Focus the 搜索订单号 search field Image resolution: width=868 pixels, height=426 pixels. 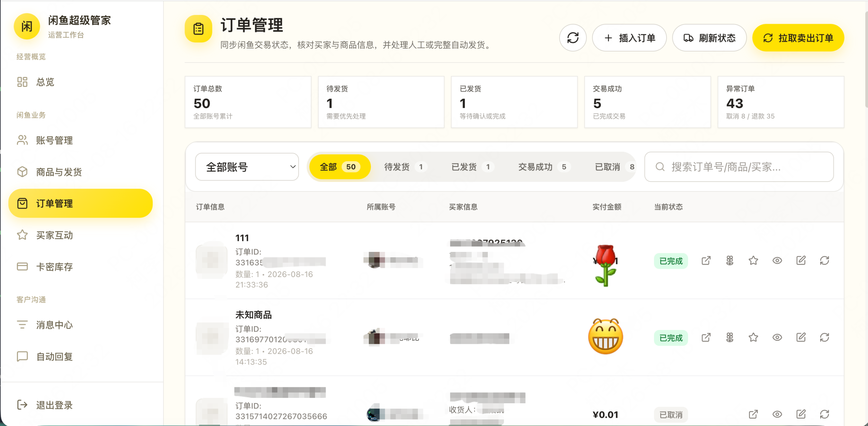pyautogui.click(x=739, y=167)
